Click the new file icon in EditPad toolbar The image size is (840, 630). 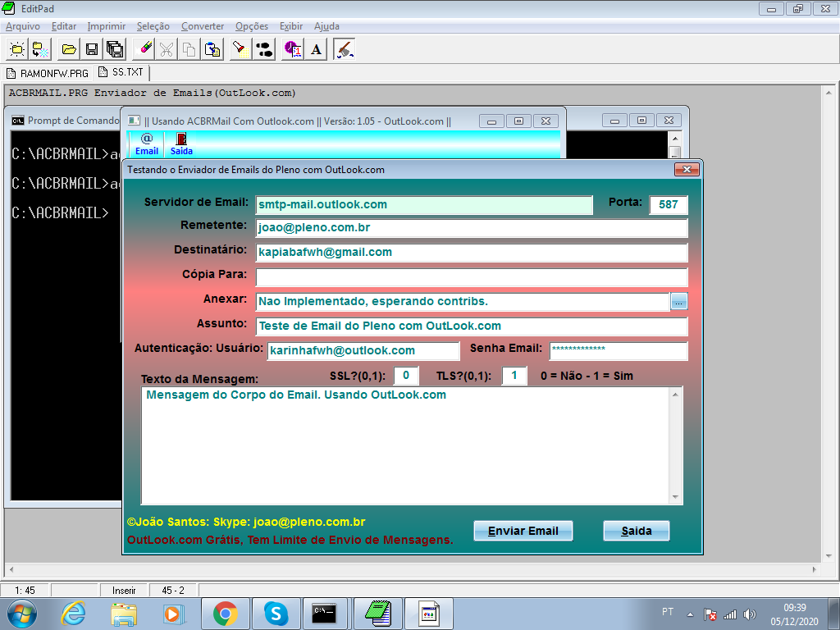click(x=17, y=49)
